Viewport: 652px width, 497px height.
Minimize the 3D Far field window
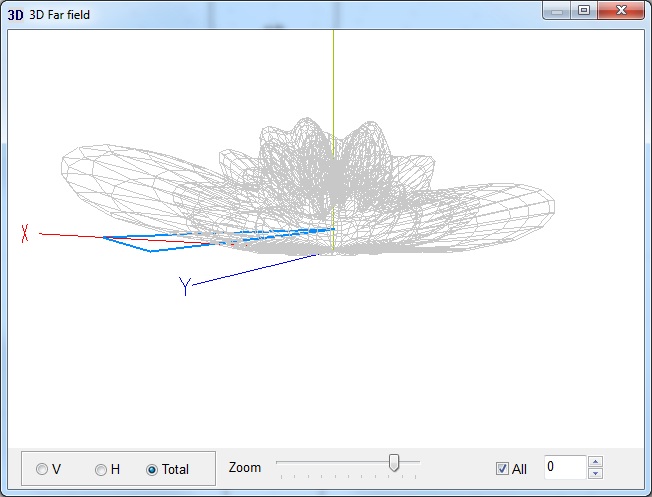click(557, 10)
